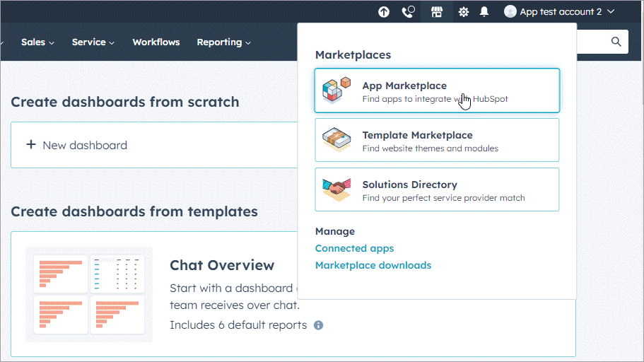This screenshot has height=362, width=644.
Task: Click 'Includes 6 default reports' text
Action: click(238, 325)
